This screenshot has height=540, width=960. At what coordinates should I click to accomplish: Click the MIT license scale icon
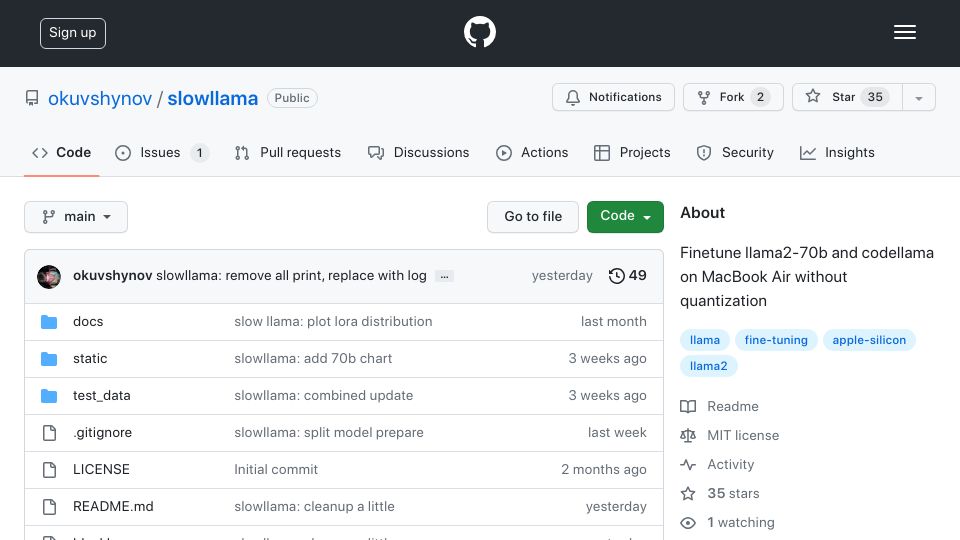point(688,435)
